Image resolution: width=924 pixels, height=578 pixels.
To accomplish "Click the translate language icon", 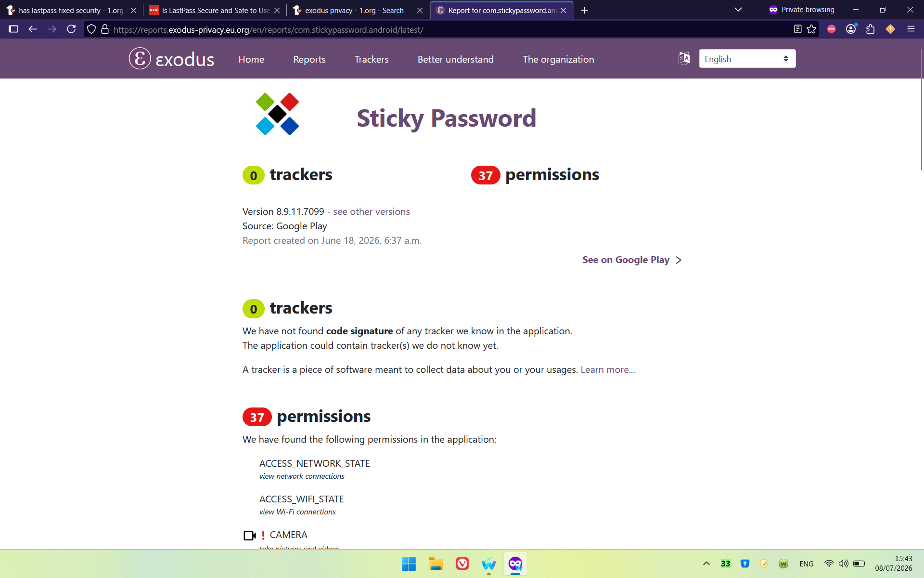I will tap(684, 58).
